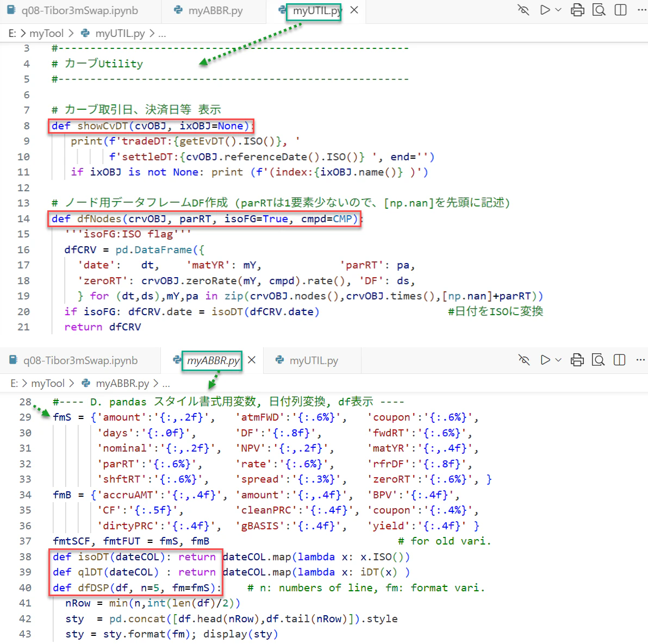
Task: Click the myTool breadcrumb above myABBR.py code
Action: coord(48,383)
